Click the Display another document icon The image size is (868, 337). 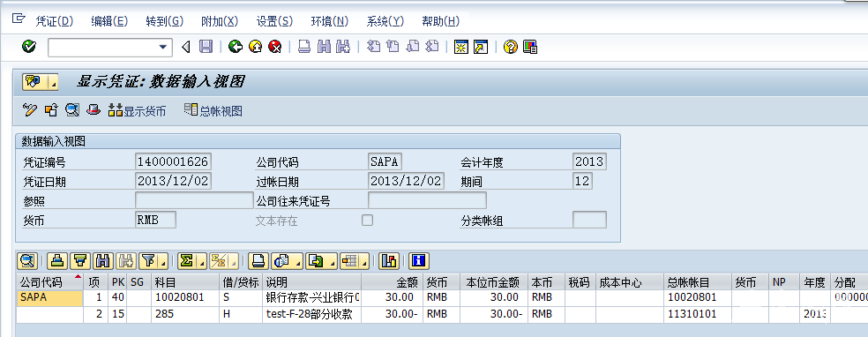point(51,110)
